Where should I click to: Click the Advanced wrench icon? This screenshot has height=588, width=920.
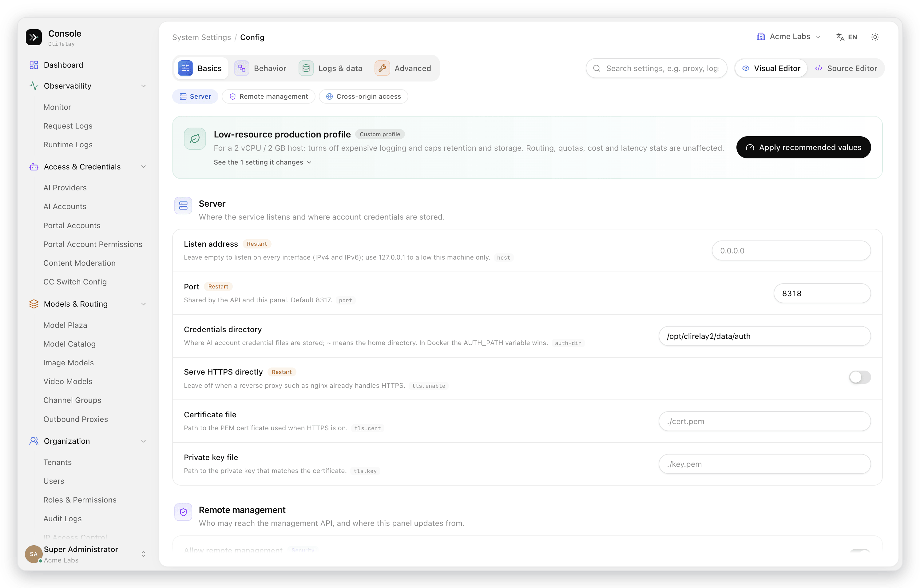(x=382, y=68)
